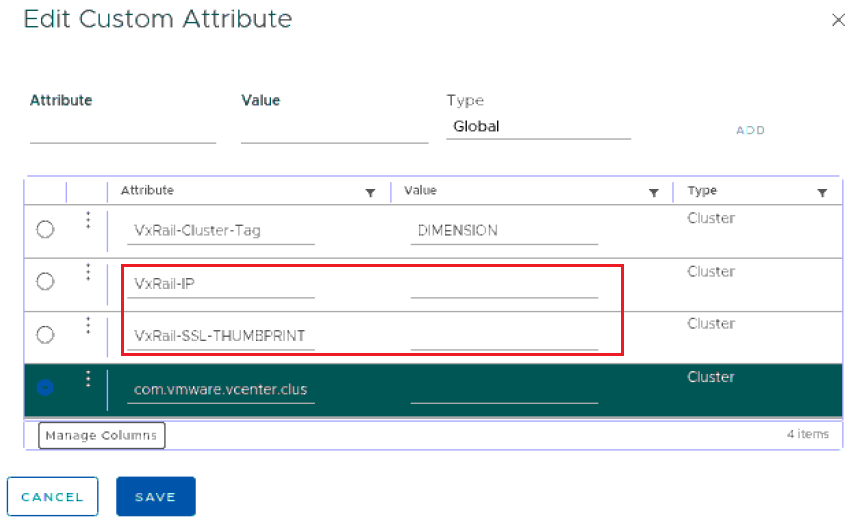Select the VxRail-SSL-THUMBPRINT radio button
The height and width of the screenshot is (529, 862).
click(45, 335)
